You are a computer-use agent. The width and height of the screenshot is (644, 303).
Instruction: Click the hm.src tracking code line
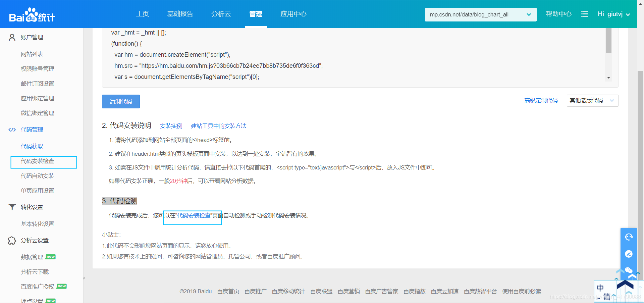coord(219,66)
